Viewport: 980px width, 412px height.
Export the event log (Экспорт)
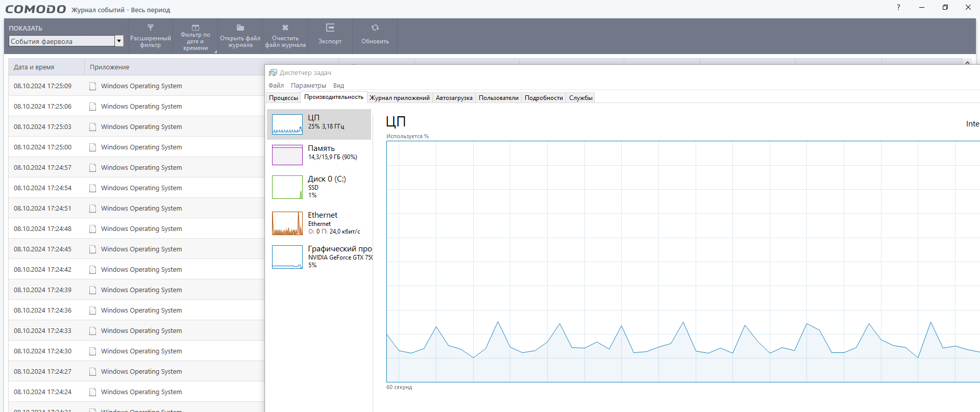(x=330, y=36)
